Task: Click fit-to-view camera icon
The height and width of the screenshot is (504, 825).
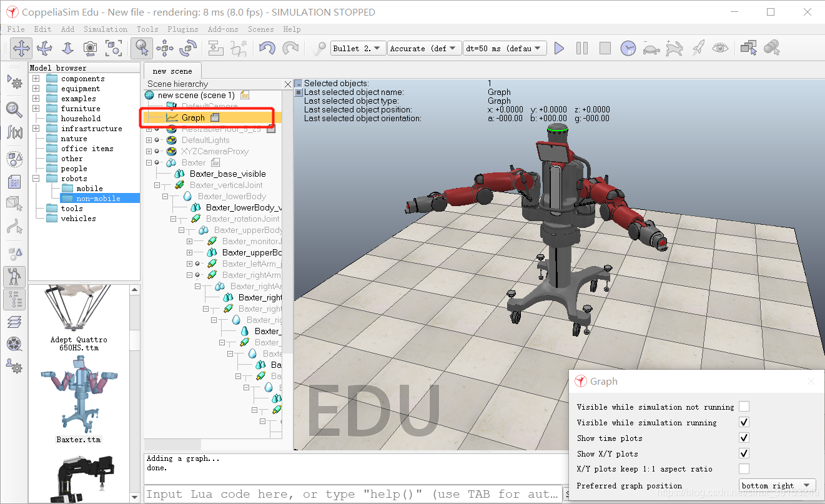Action: coord(114,48)
